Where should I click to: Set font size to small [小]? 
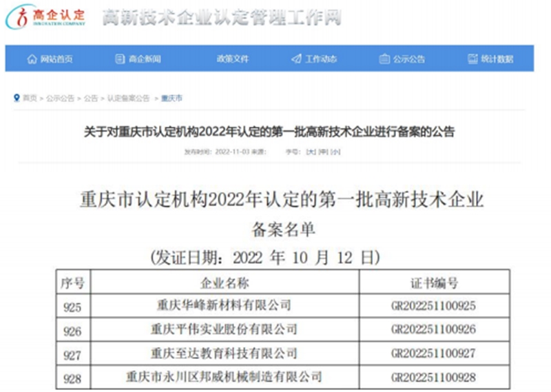335,152
